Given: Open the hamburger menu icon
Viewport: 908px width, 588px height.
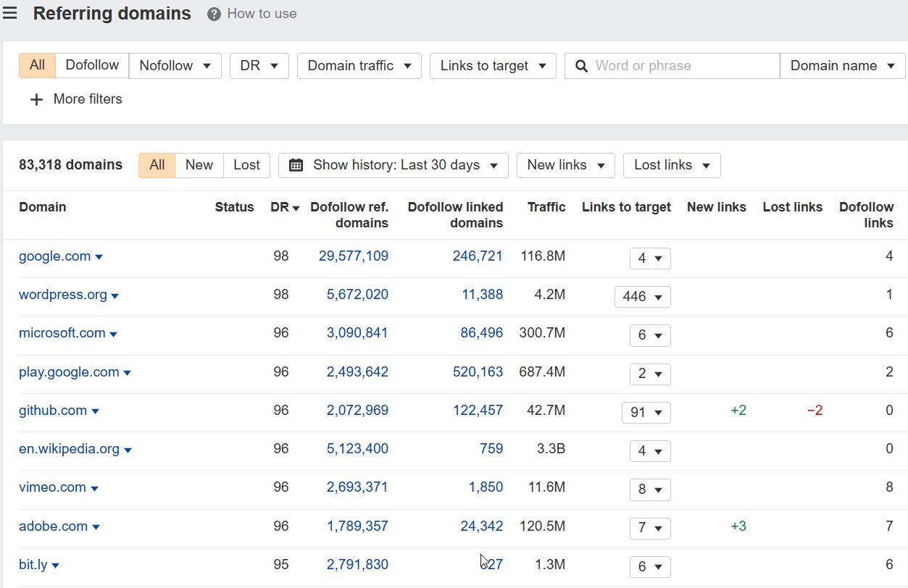Looking at the screenshot, I should [9, 13].
